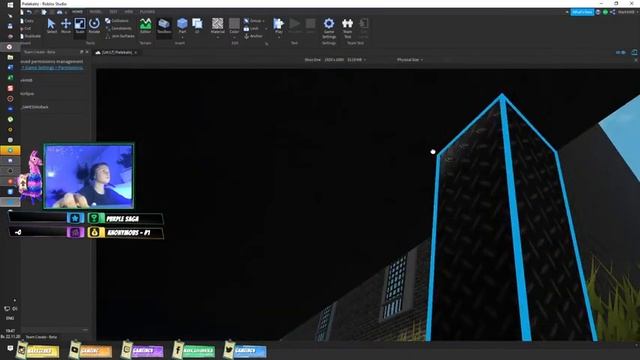Click the Duplicate button
The height and width of the screenshot is (360, 640).
click(x=31, y=36)
